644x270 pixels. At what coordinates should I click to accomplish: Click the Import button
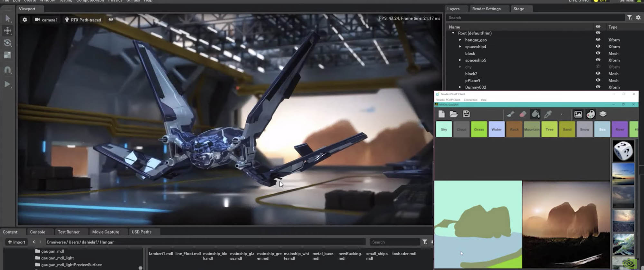[x=16, y=242]
